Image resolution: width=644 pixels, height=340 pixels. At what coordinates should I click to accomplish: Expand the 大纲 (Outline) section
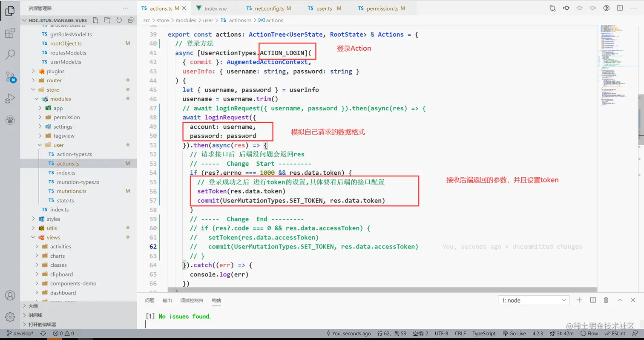pos(33,306)
